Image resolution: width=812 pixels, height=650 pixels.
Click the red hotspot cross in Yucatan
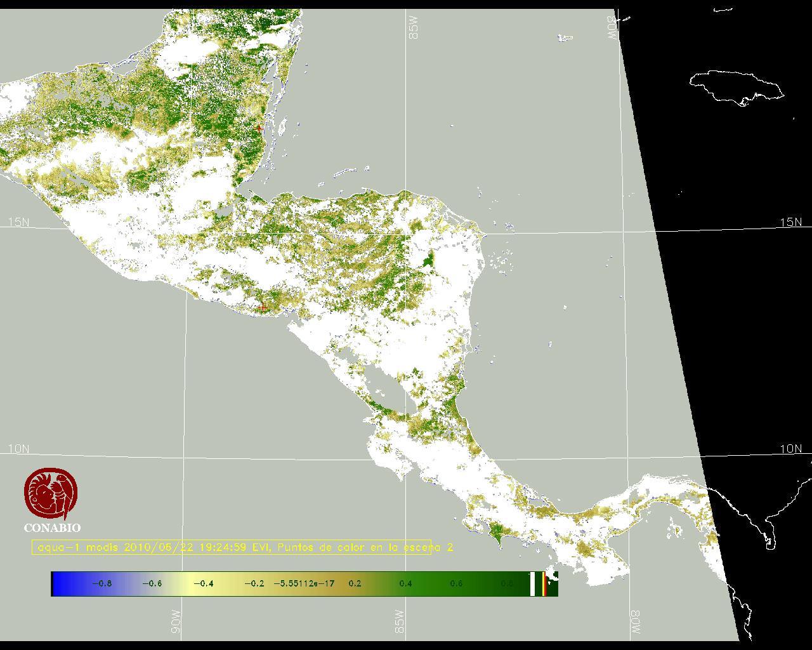[x=259, y=128]
